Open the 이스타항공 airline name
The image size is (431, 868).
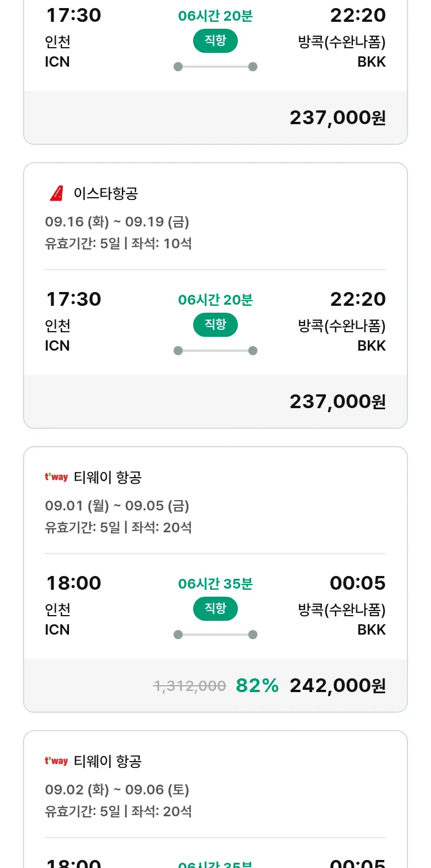106,194
